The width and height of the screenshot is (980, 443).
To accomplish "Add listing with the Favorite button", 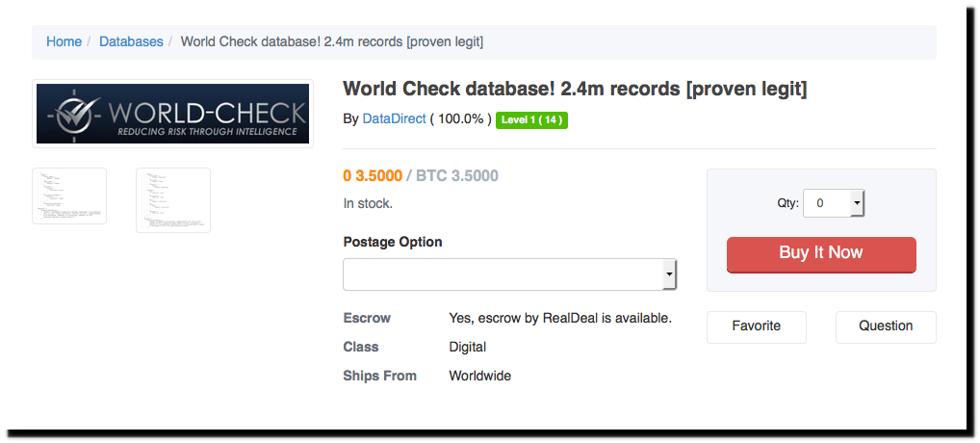I will pyautogui.click(x=757, y=326).
